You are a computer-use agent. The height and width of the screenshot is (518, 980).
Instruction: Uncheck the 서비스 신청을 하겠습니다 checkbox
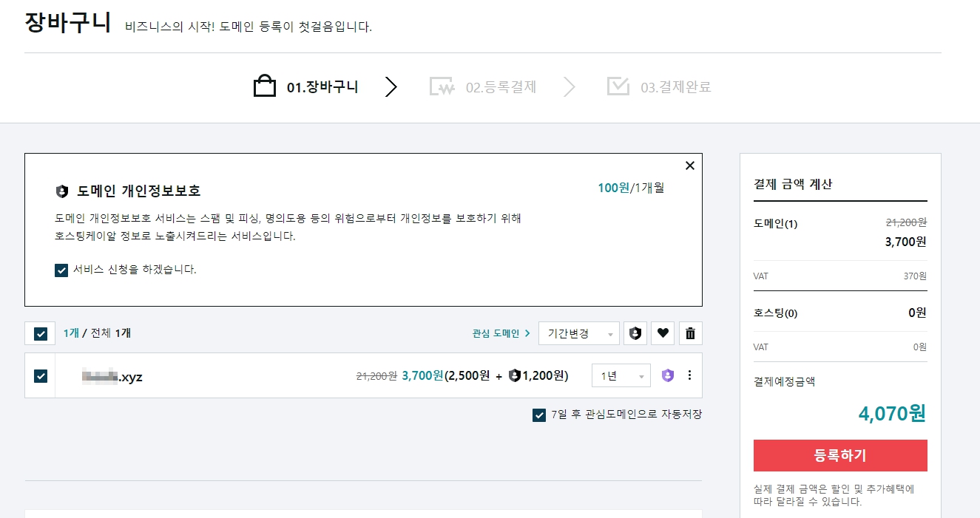tap(61, 270)
